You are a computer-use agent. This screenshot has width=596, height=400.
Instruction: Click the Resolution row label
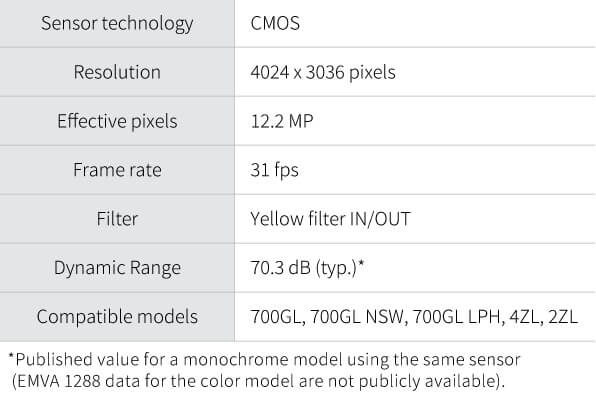tap(117, 72)
